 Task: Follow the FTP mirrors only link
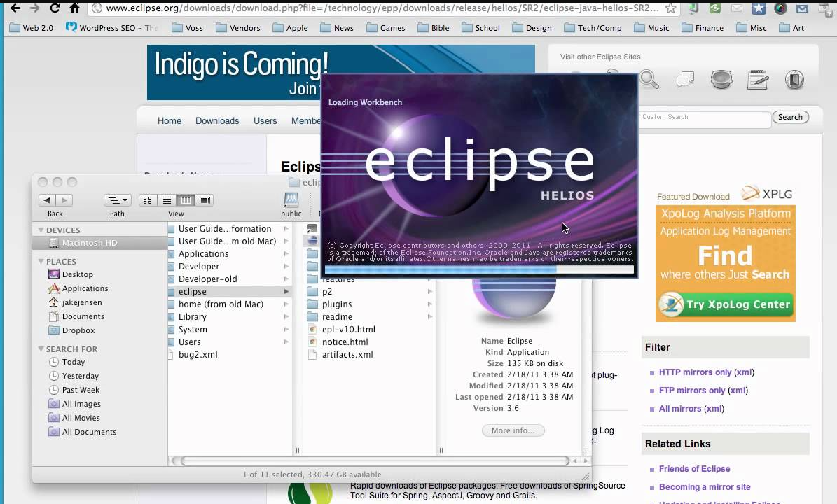tap(692, 391)
